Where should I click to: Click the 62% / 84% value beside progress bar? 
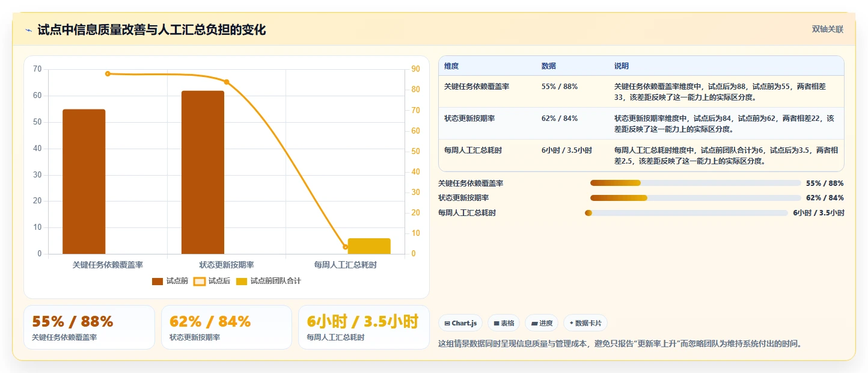(x=825, y=198)
